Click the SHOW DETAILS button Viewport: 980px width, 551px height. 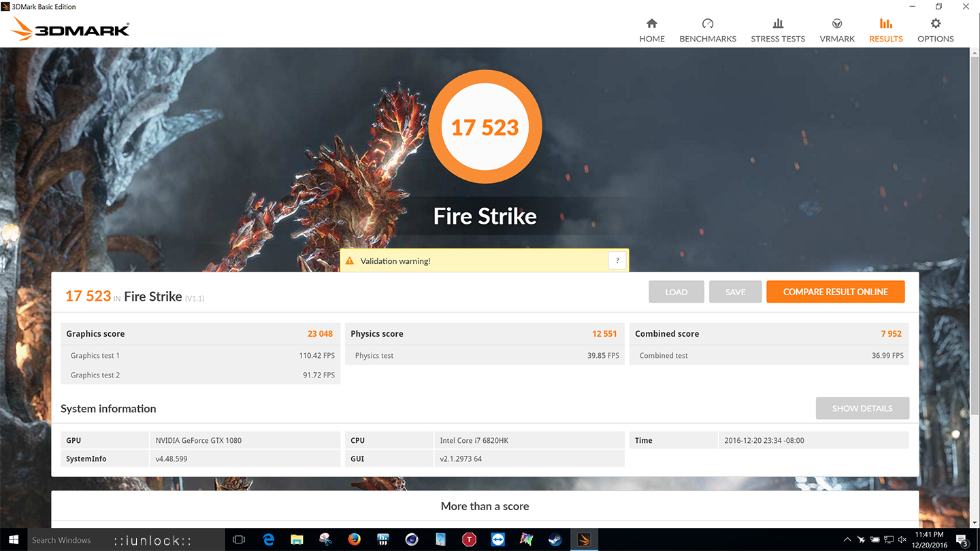point(862,408)
